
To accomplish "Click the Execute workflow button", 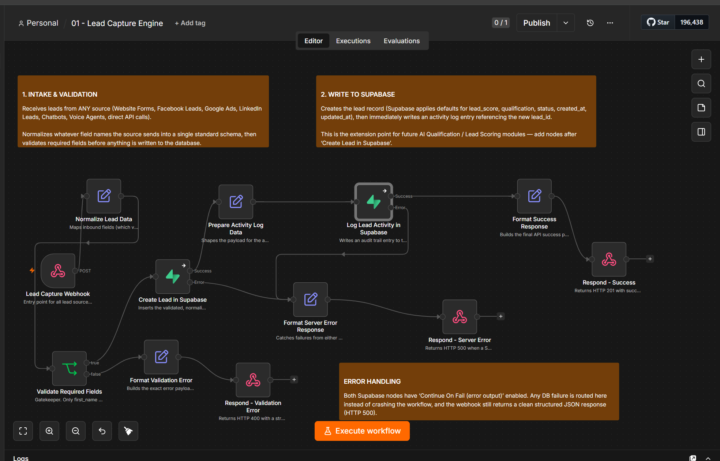I will click(362, 431).
